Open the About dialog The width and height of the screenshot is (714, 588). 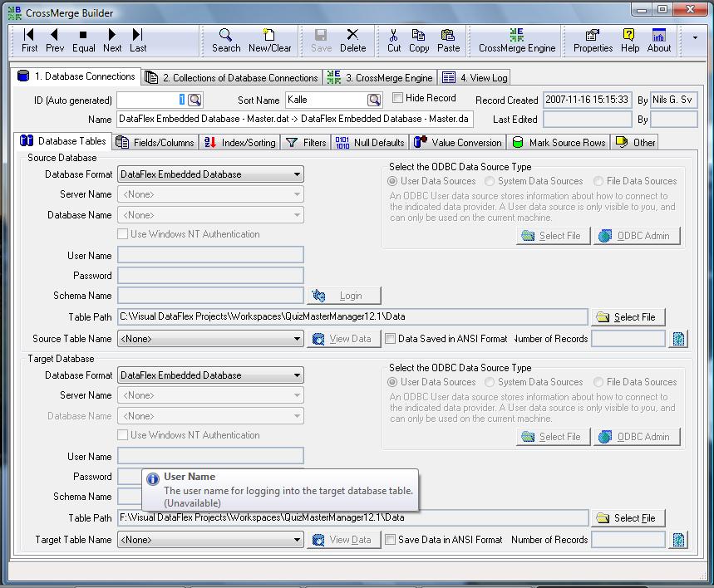tap(658, 41)
